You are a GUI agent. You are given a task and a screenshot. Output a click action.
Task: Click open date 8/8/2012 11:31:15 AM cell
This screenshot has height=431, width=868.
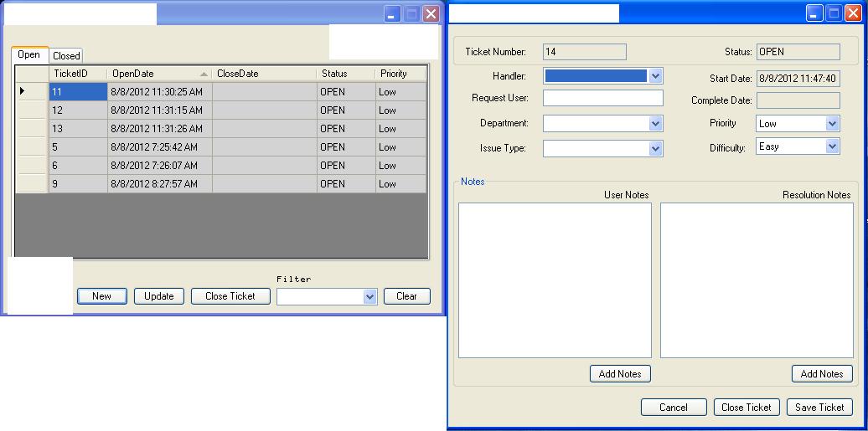[159, 110]
